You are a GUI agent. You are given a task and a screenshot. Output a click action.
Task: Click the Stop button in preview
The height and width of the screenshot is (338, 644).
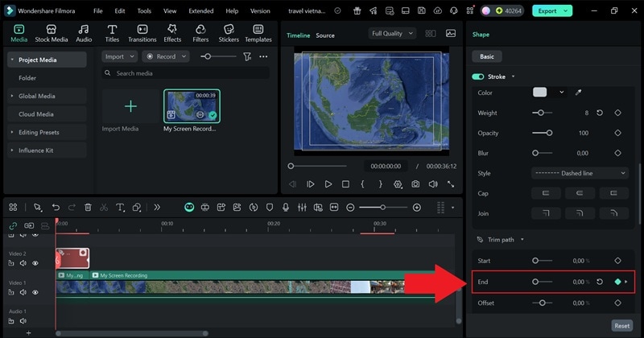[x=346, y=184]
